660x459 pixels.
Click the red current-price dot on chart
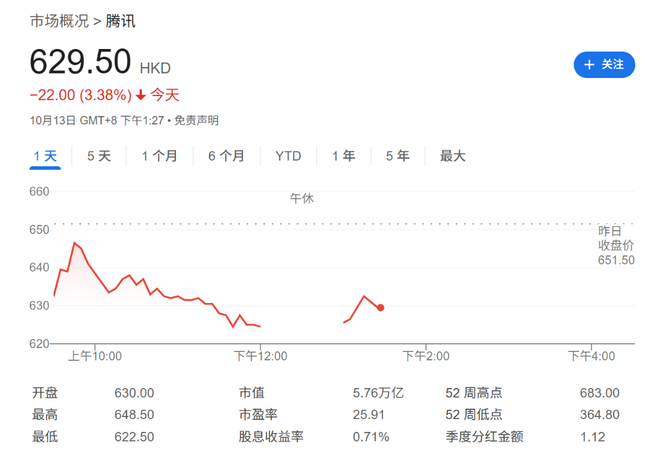coord(381,308)
